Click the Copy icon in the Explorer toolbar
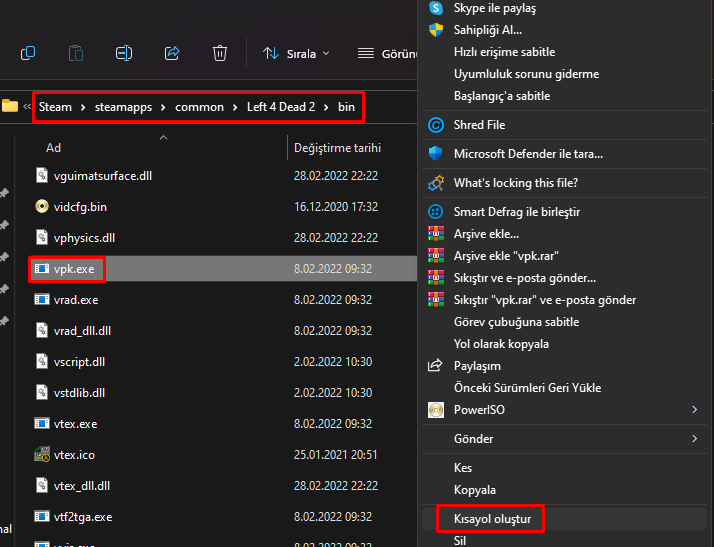This screenshot has width=714, height=547. click(28, 53)
